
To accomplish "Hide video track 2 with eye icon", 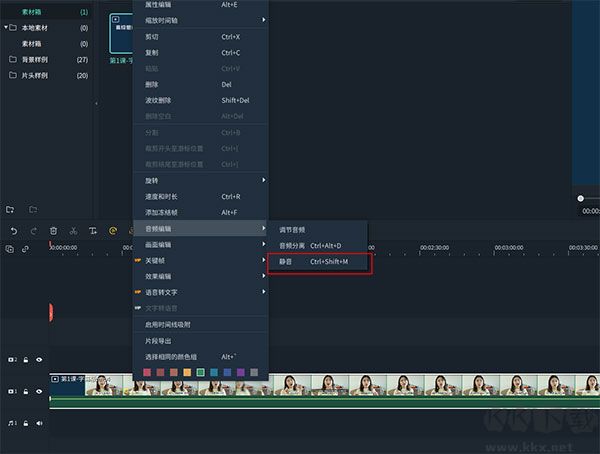I will point(39,360).
